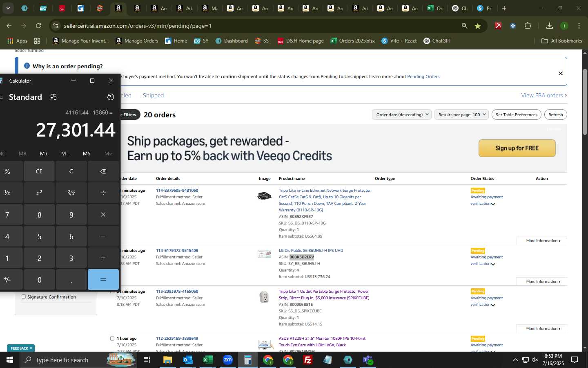Open the Chrome extensions puzzle icon
588x368 pixels.
[x=528, y=26]
